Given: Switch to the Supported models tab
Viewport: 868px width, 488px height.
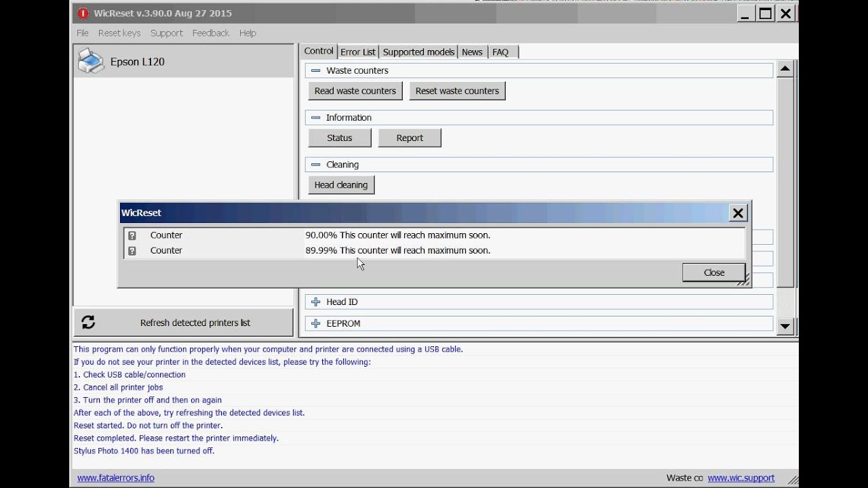Looking at the screenshot, I should (418, 52).
